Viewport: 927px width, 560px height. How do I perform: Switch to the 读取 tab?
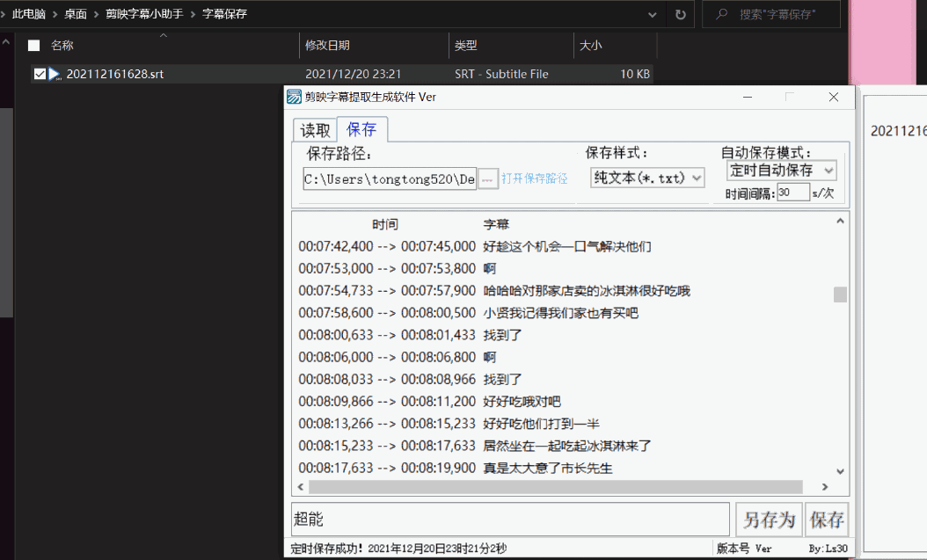[x=316, y=130]
